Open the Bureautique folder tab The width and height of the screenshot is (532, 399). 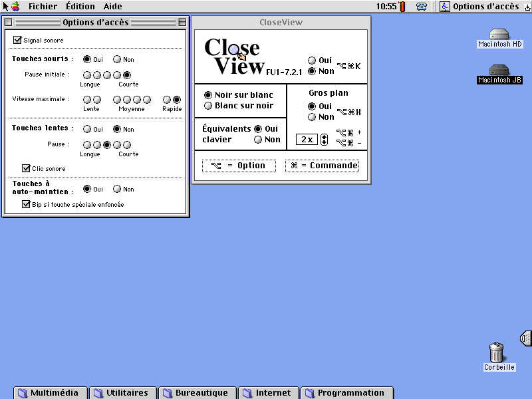pos(198,393)
